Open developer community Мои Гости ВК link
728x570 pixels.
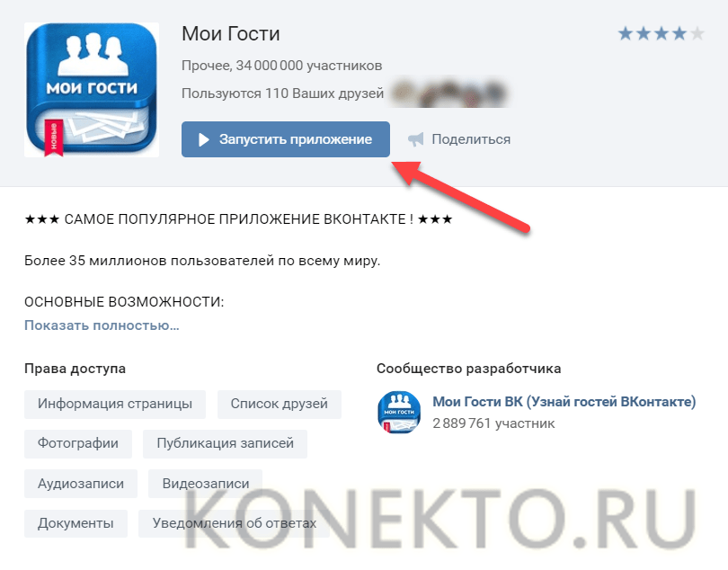[564, 401]
